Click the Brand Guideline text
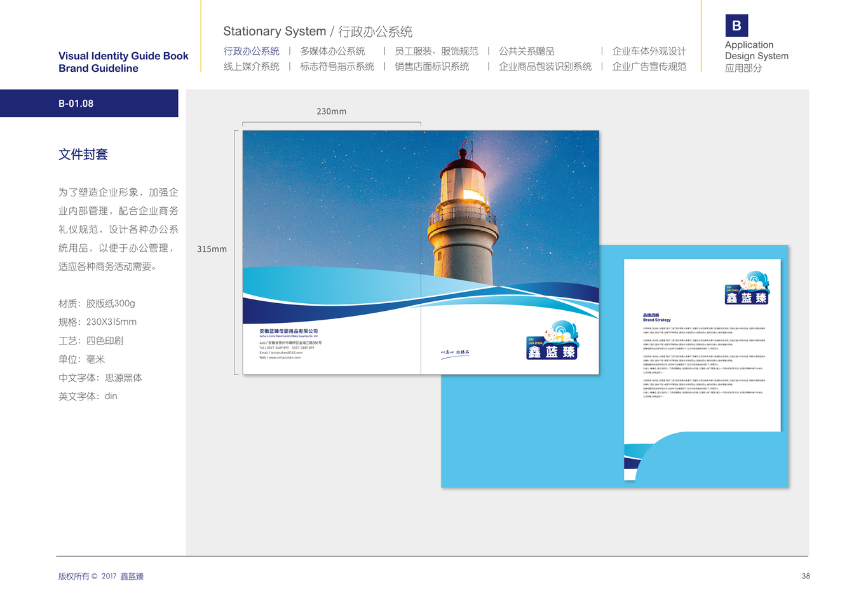The width and height of the screenshot is (868, 614). pyautogui.click(x=98, y=68)
